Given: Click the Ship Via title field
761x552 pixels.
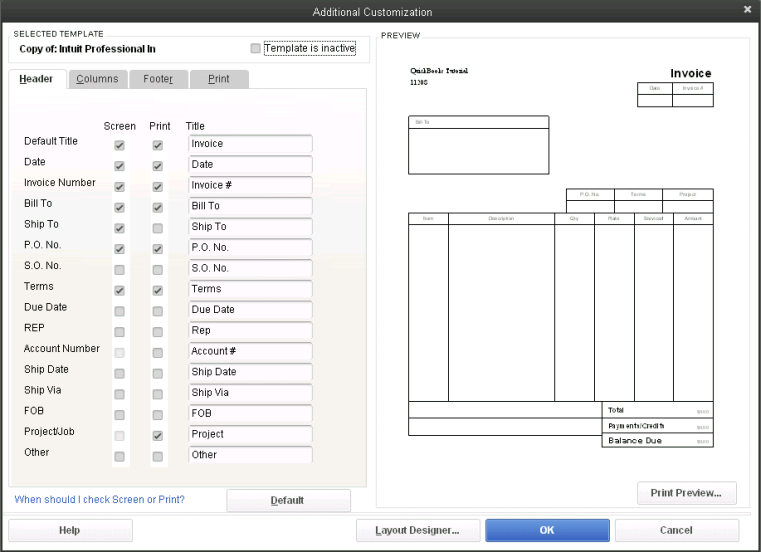Looking at the screenshot, I should 250,393.
